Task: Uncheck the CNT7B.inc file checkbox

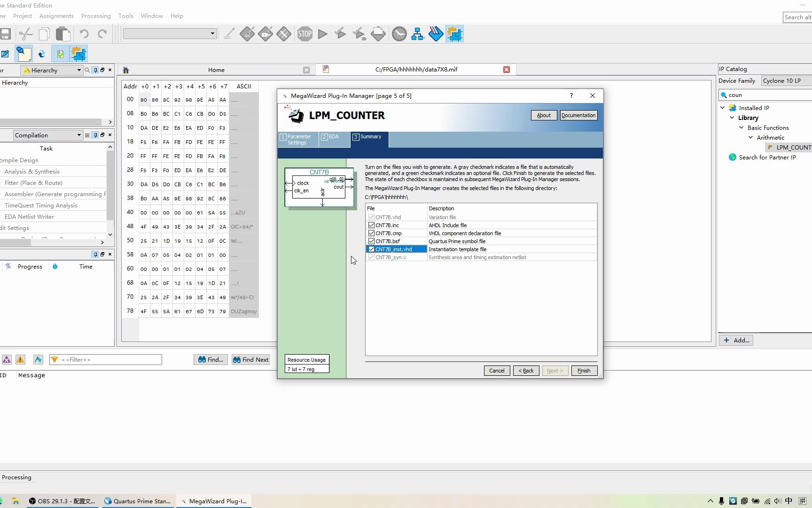Action: pos(372,225)
